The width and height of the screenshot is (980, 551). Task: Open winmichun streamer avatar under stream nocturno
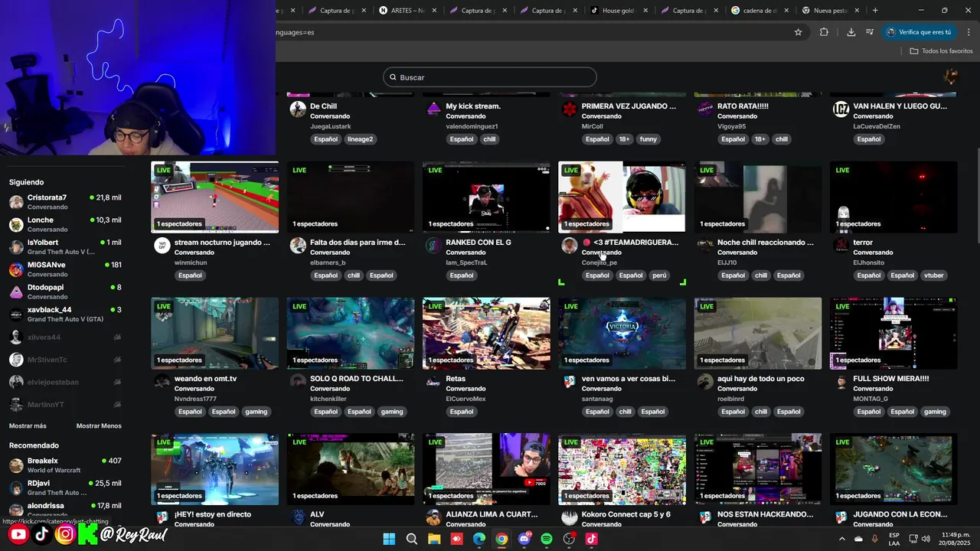[162, 245]
